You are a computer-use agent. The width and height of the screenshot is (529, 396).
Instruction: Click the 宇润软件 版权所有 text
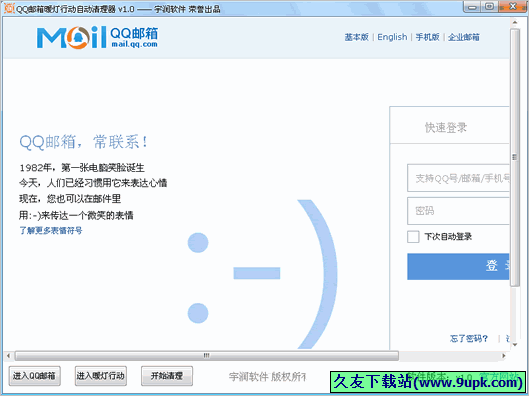click(267, 376)
